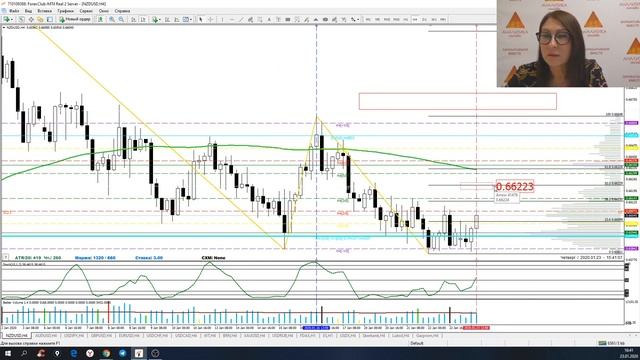Click the 0.66223 price label on chart
640x360 pixels.
514,187
